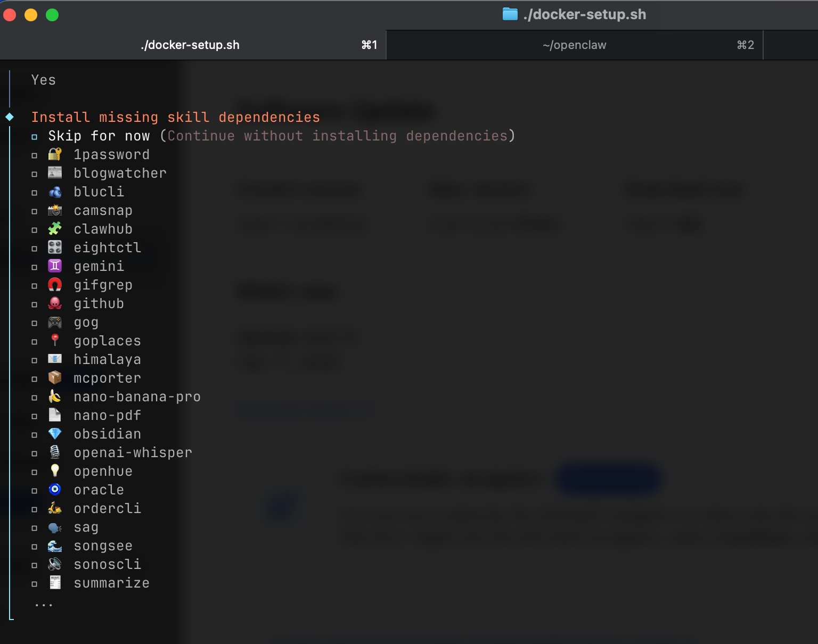
Task: Click the folder icon in the window title
Action: (x=510, y=14)
